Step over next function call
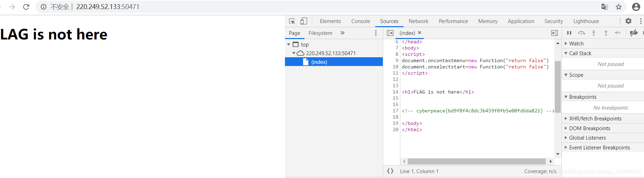 (581, 33)
